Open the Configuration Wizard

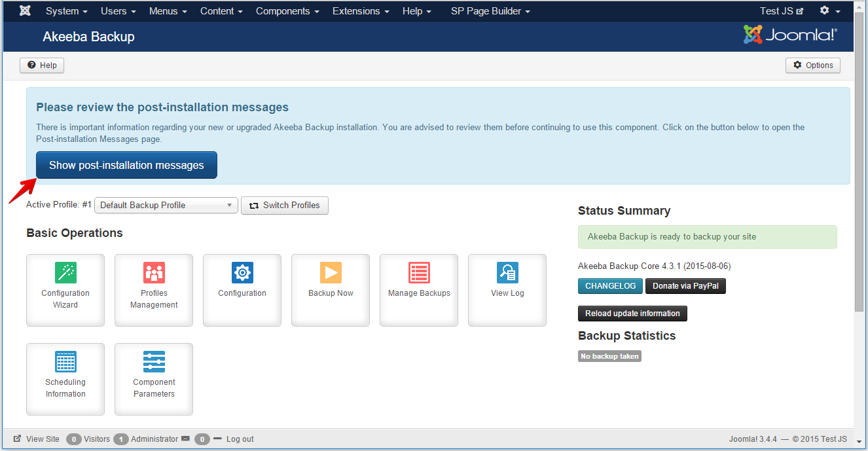(65, 290)
